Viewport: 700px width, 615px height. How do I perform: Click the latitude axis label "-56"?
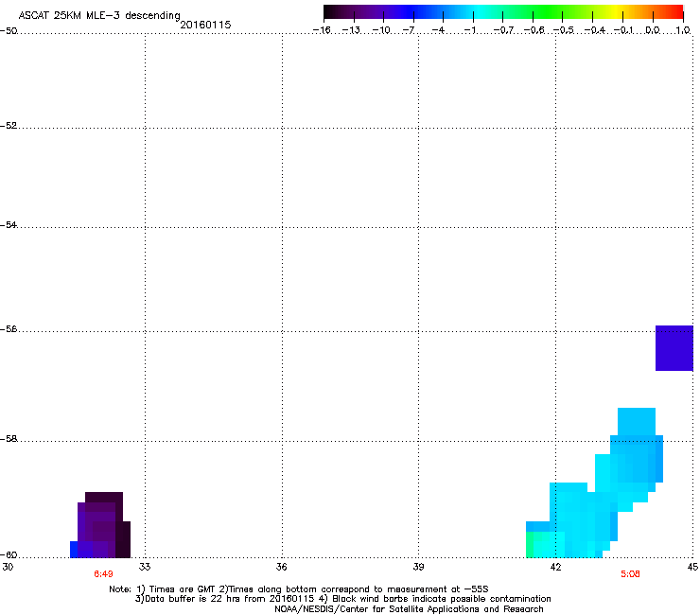[9, 329]
